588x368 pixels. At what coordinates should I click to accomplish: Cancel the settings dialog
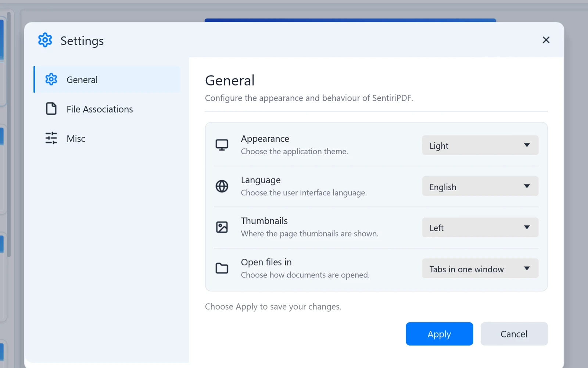tap(514, 334)
